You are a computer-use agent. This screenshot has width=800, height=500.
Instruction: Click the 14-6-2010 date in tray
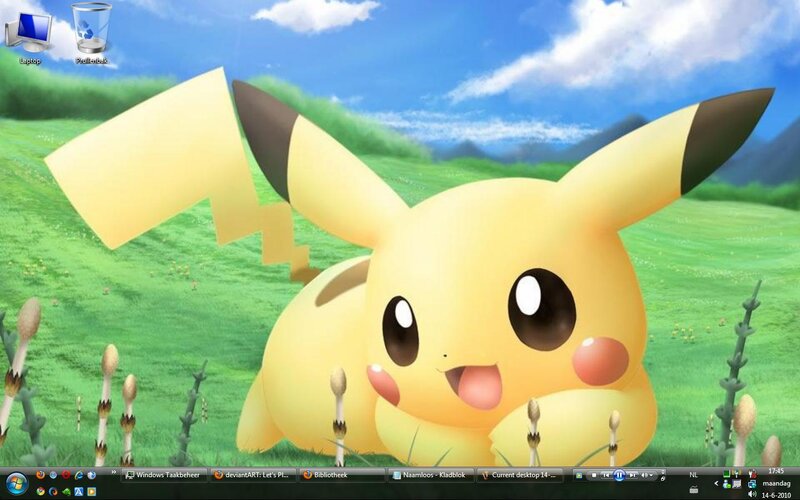click(x=777, y=495)
